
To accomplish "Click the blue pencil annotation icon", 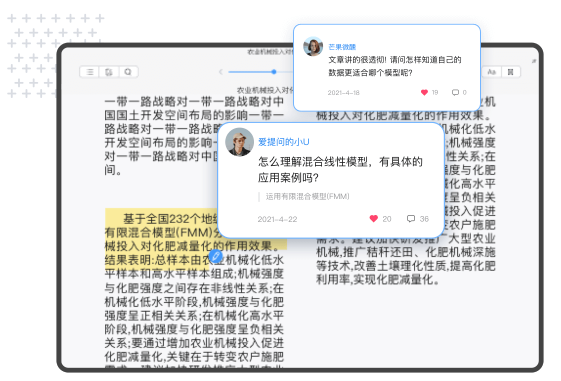I will coord(215,256).
